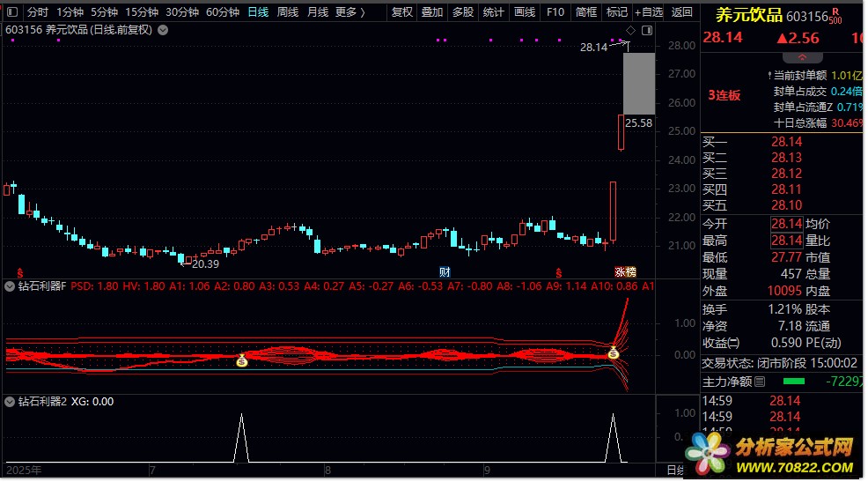Click the green 主力净额 bar
868x482 pixels.
pos(794,382)
